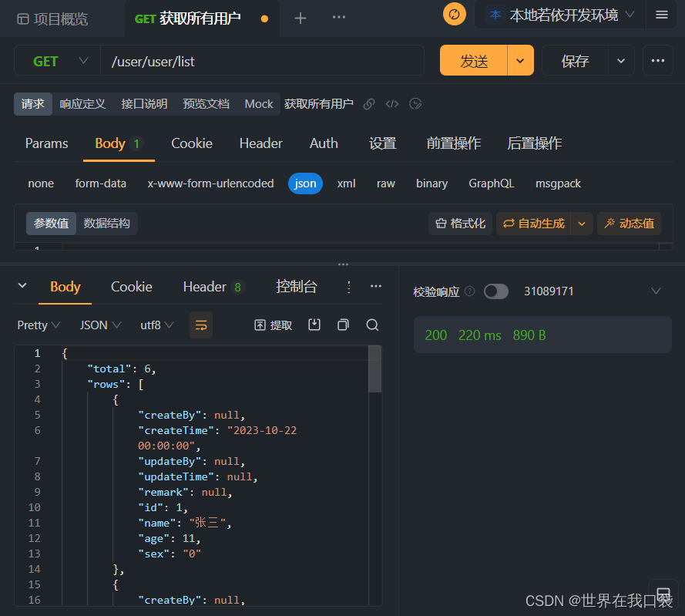The image size is (685, 616).
Task: Click the 保存 save button
Action: point(575,61)
